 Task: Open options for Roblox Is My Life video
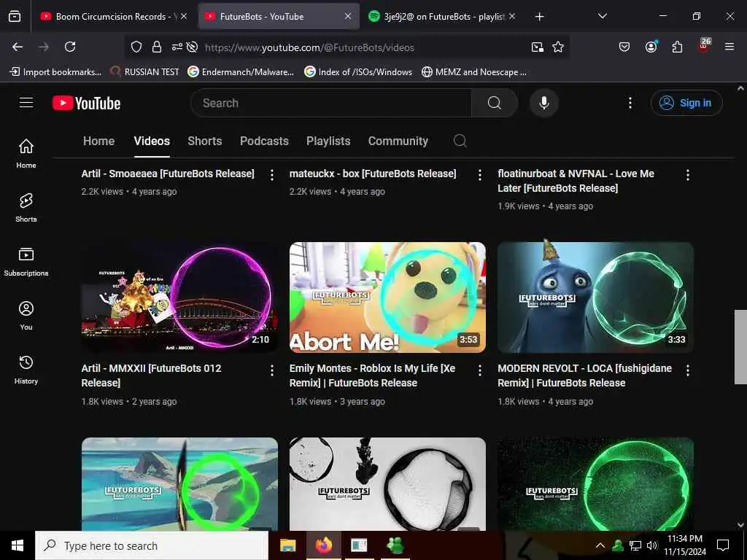point(480,370)
